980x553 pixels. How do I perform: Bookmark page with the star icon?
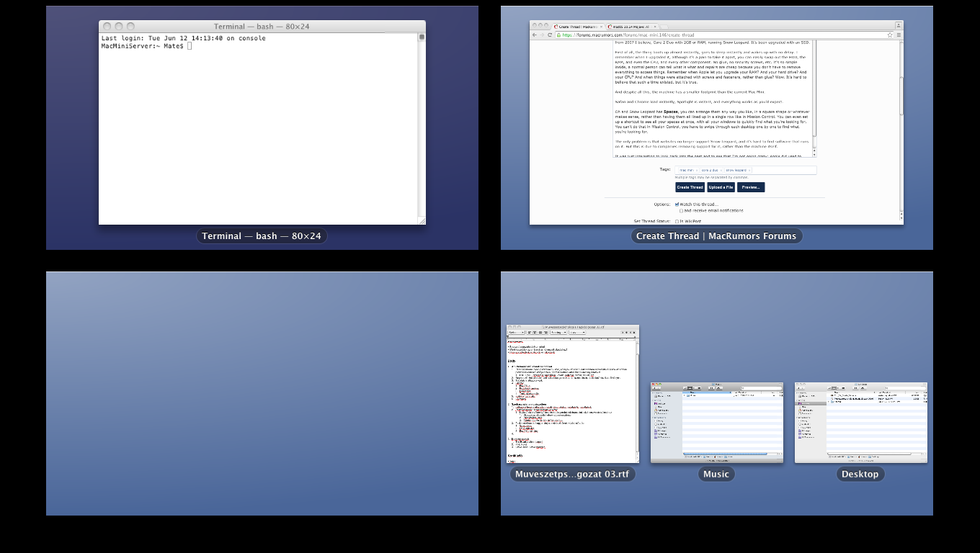(890, 35)
